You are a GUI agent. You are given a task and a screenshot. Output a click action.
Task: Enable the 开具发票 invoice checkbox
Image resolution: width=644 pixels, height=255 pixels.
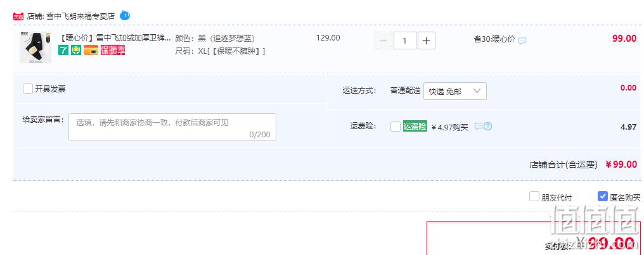[x=28, y=89]
